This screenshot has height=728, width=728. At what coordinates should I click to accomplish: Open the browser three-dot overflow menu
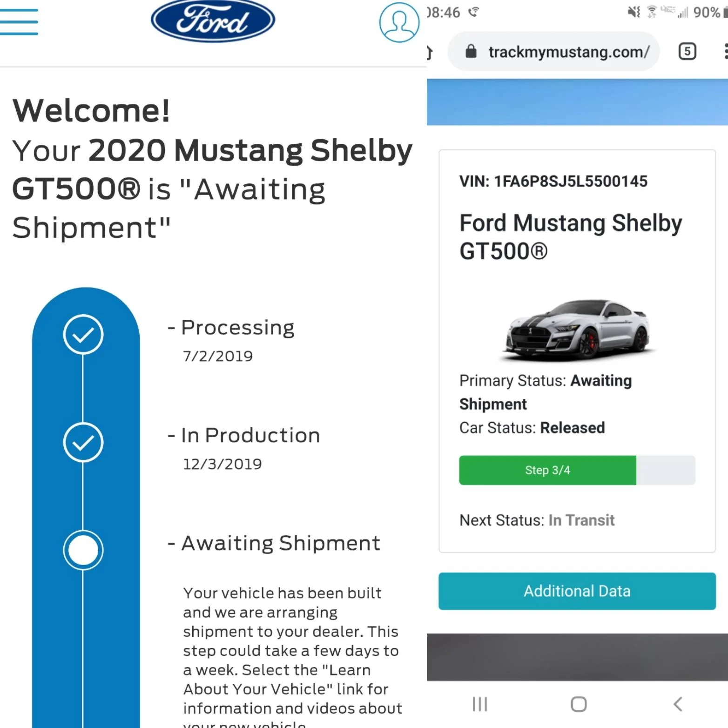click(x=725, y=51)
